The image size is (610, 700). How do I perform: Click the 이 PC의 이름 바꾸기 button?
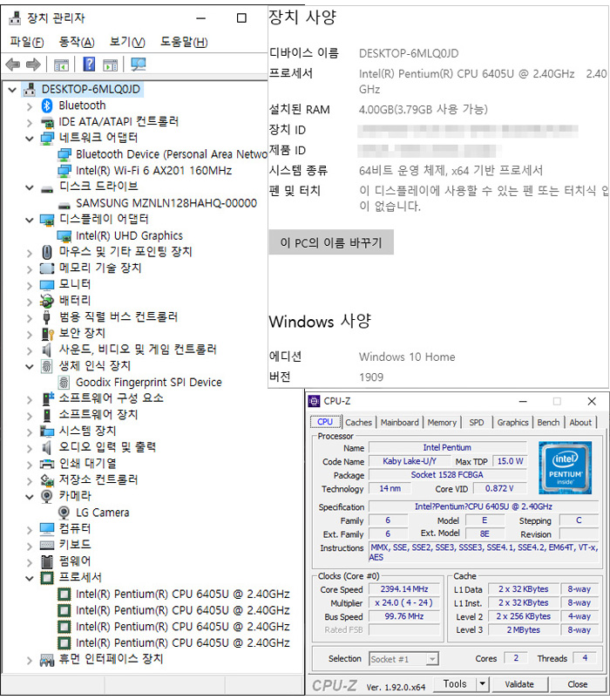(x=330, y=241)
